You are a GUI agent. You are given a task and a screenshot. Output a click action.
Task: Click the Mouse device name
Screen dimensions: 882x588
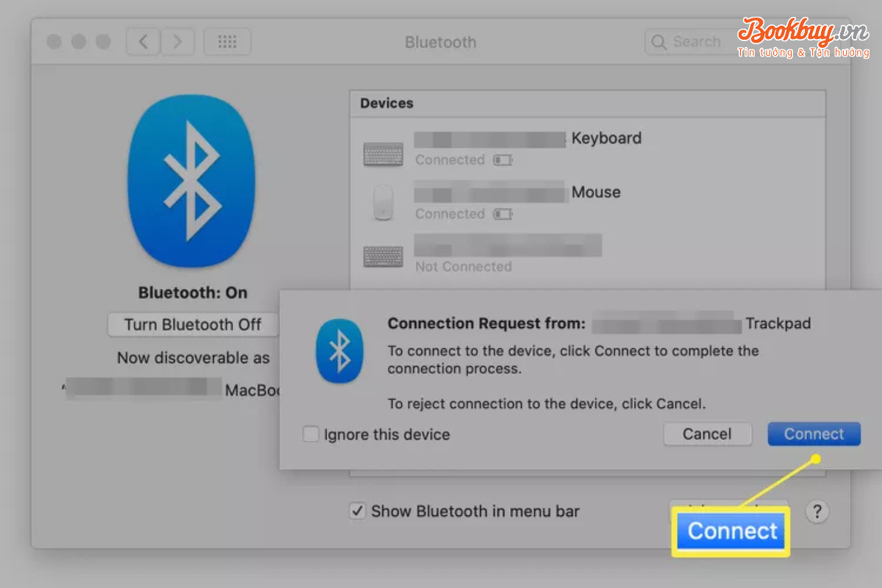click(596, 193)
